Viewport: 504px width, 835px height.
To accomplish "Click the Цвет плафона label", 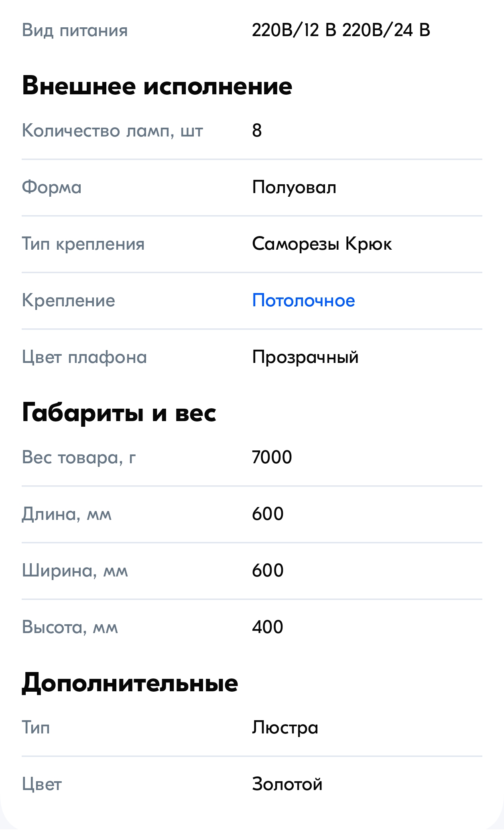I will (85, 356).
